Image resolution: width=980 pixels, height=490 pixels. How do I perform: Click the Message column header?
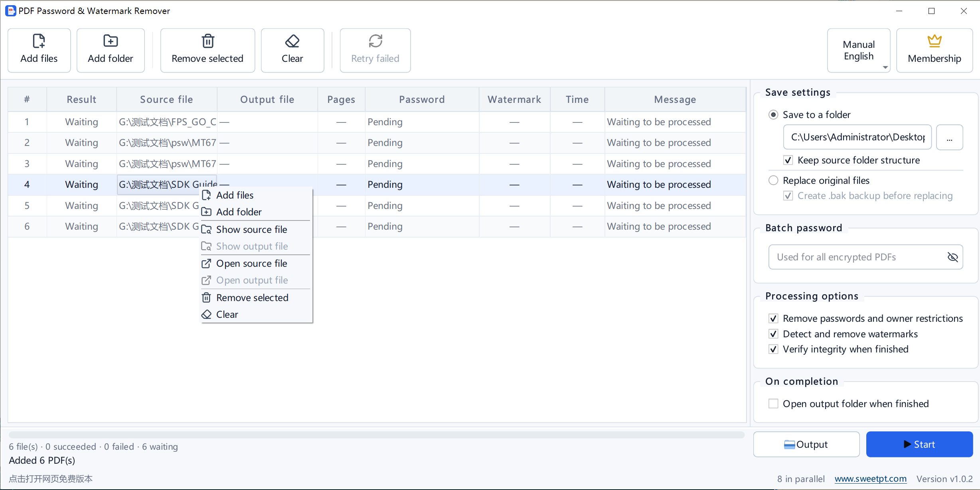[675, 100]
